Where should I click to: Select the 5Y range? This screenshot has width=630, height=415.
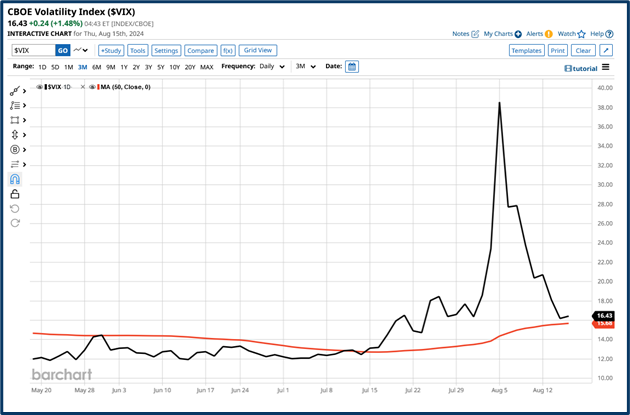161,67
